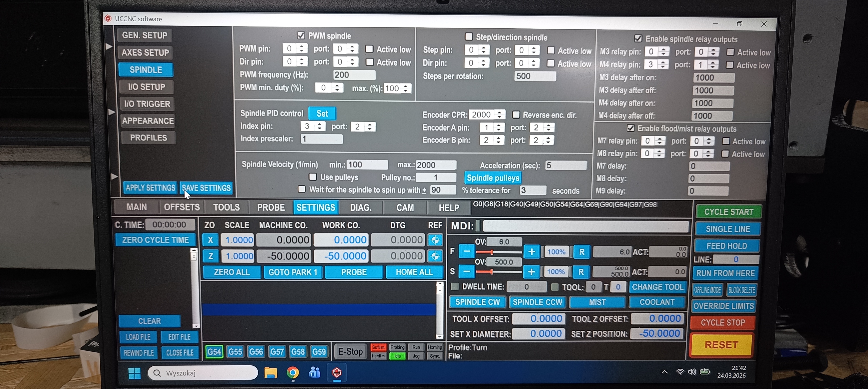
Task: Toggle Enable spindle relay outputs checkbox
Action: [638, 39]
